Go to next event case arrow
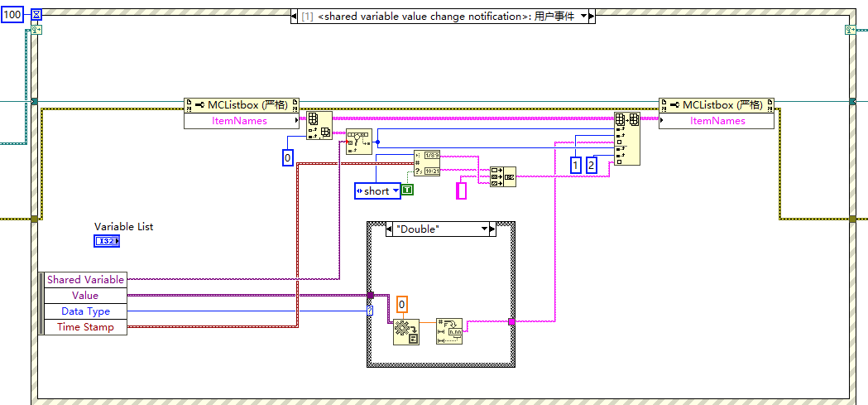Viewport: 868px width, 405px height. coord(592,17)
